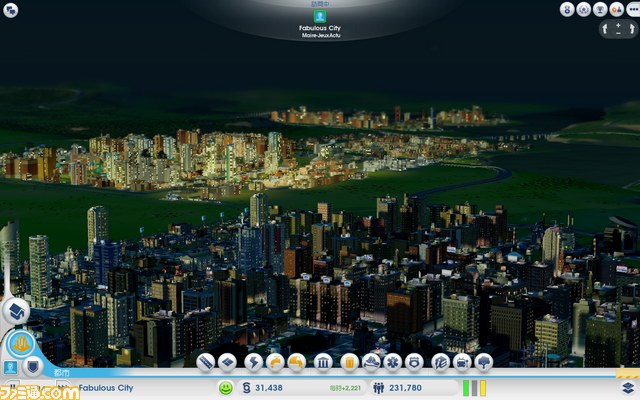640x400 pixels.
Task: Open the Power lightning bolt menu
Action: (253, 362)
